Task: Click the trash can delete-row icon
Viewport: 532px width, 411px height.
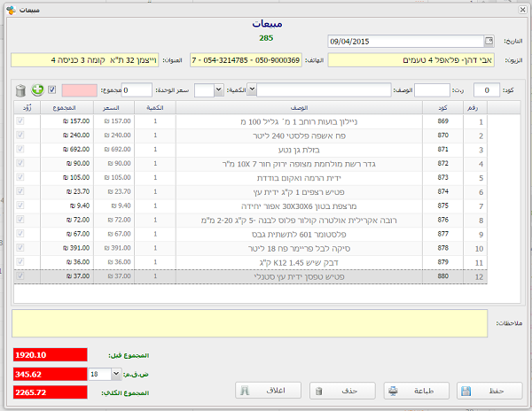Action: 20,90
